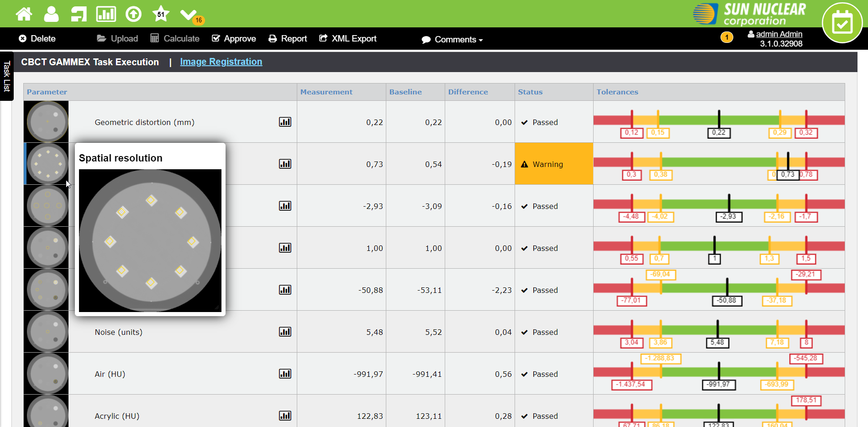Click Calculate in the toolbar
Viewport: 868px width, 427px height.
point(175,39)
